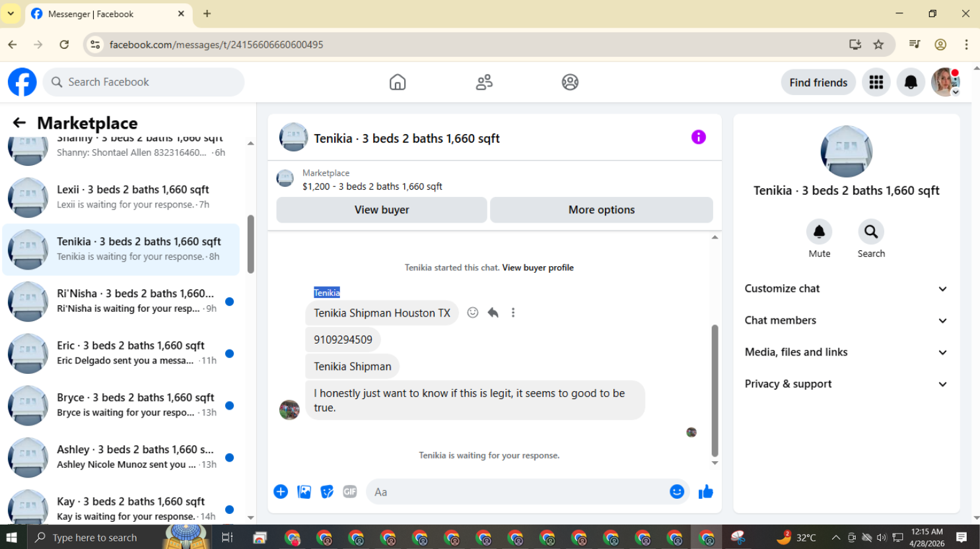The height and width of the screenshot is (549, 980).
Task: Open conversation information purple icon
Action: pyautogui.click(x=699, y=137)
